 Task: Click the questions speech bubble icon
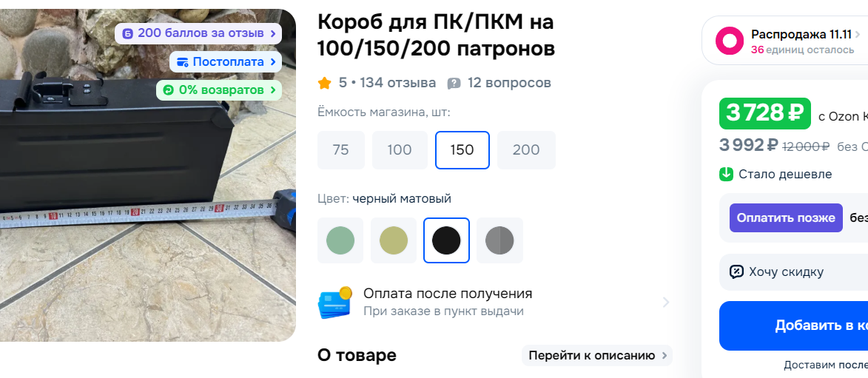454,84
